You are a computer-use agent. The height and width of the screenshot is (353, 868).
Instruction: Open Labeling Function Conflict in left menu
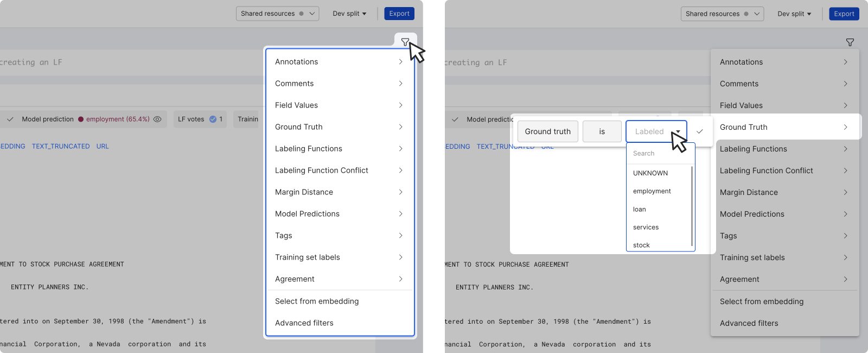[x=340, y=171]
